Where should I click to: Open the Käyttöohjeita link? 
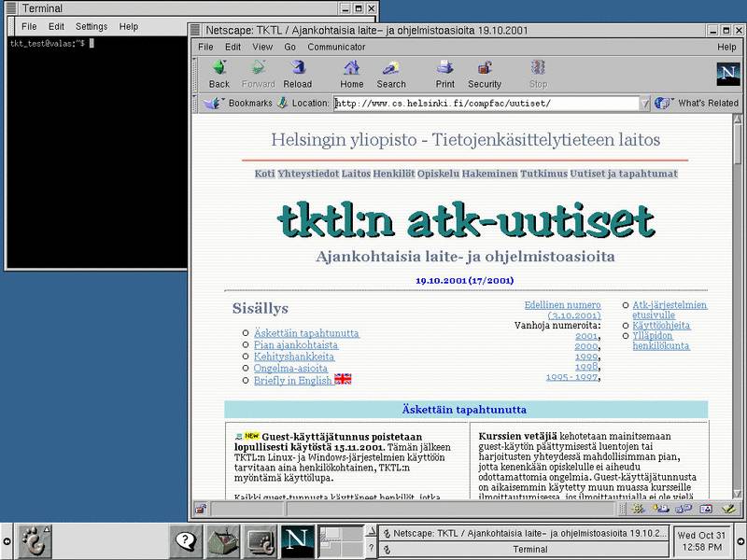(661, 325)
